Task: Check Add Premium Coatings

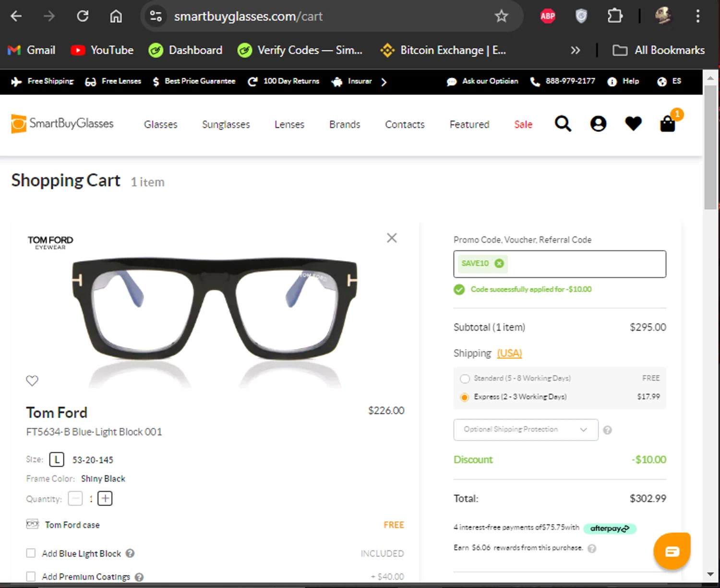Action: click(x=31, y=576)
